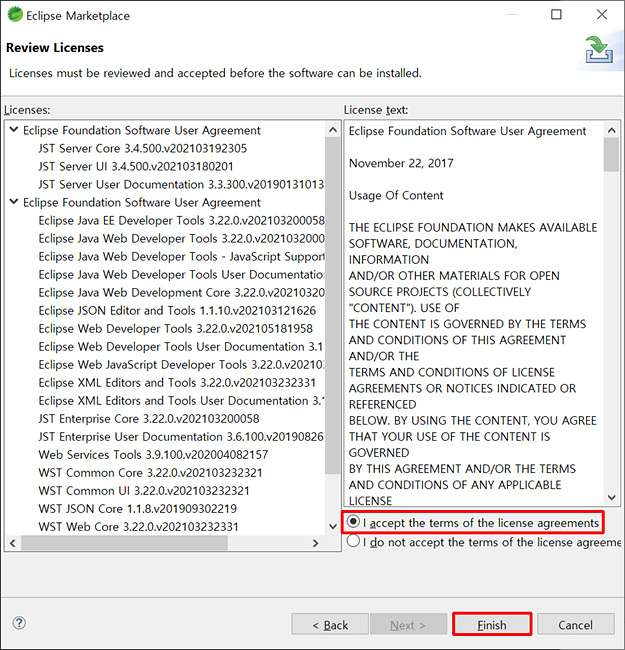Click the Eclipse Marketplace title bar logo

[x=15, y=15]
